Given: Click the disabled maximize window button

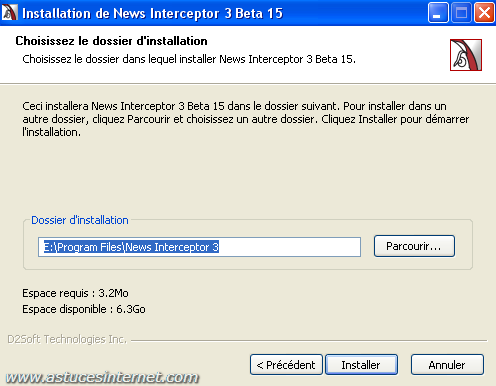Looking at the screenshot, I should (x=461, y=13).
